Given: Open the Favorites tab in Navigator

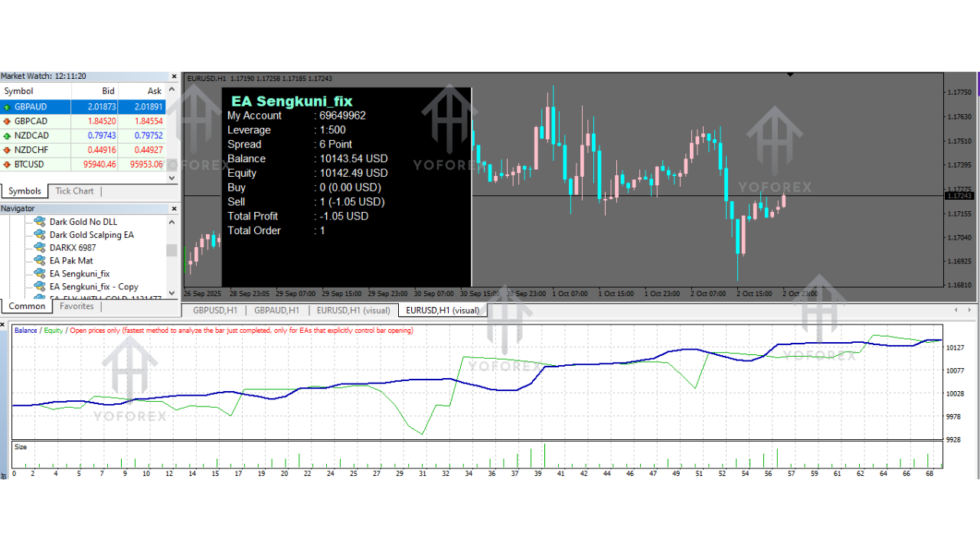Looking at the screenshot, I should [77, 306].
